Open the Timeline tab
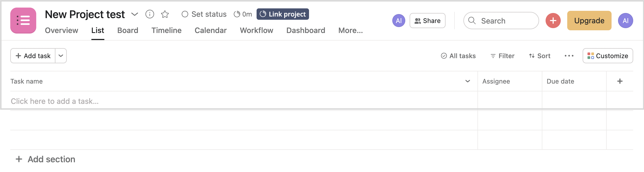 point(167,30)
